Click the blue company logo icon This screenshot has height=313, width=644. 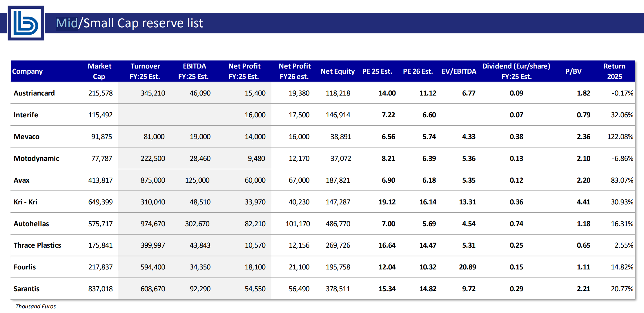pyautogui.click(x=26, y=23)
